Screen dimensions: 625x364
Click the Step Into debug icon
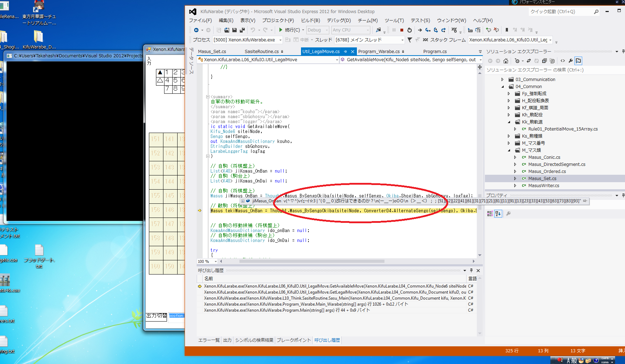428,30
